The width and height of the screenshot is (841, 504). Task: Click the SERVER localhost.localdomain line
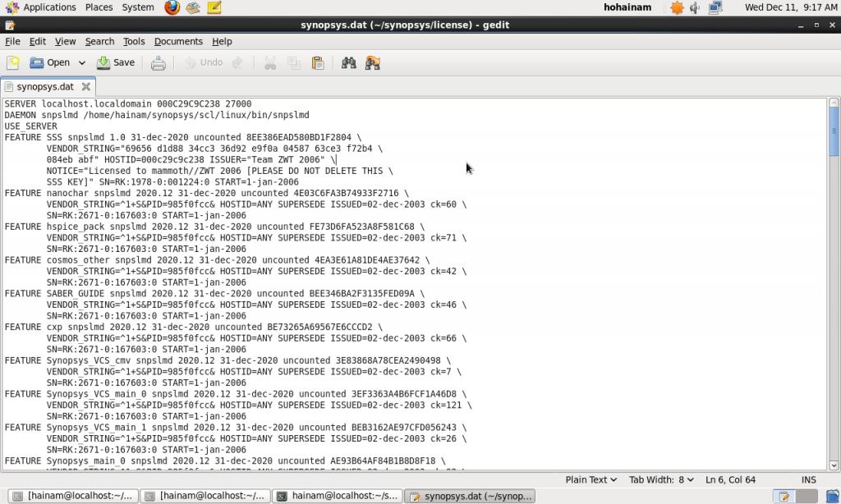(128, 104)
